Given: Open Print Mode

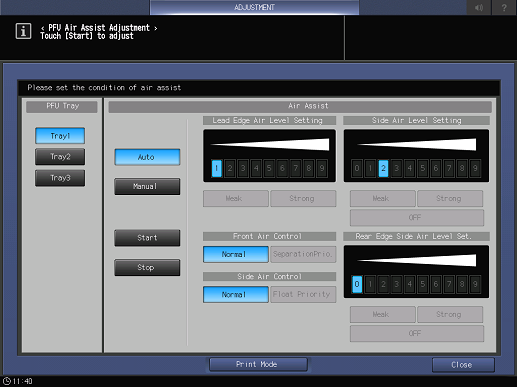Looking at the screenshot, I should 258,364.
